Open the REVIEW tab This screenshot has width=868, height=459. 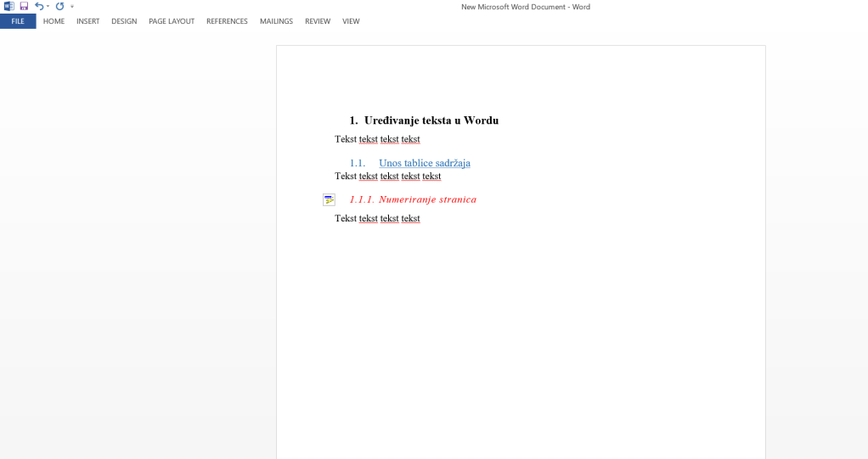coord(318,21)
